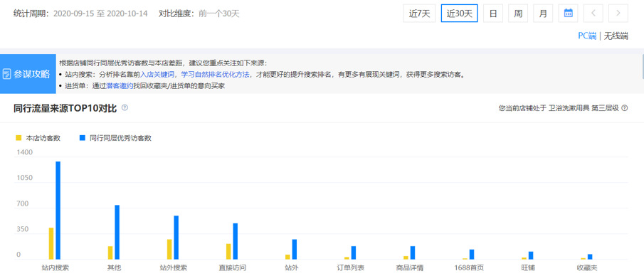Click blue bar for 站外
The width and height of the screenshot is (644, 276).
pyautogui.click(x=295, y=249)
